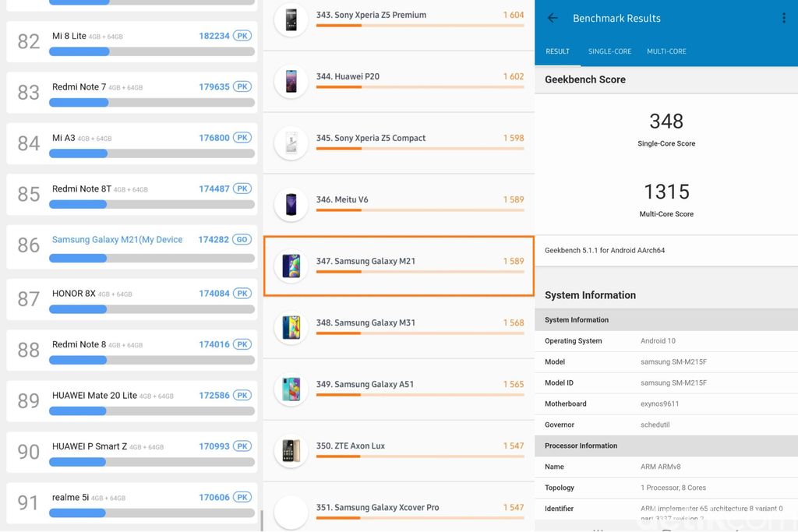
Task: Open the Samsung Galaxy M21(My Device link
Action: point(117,240)
